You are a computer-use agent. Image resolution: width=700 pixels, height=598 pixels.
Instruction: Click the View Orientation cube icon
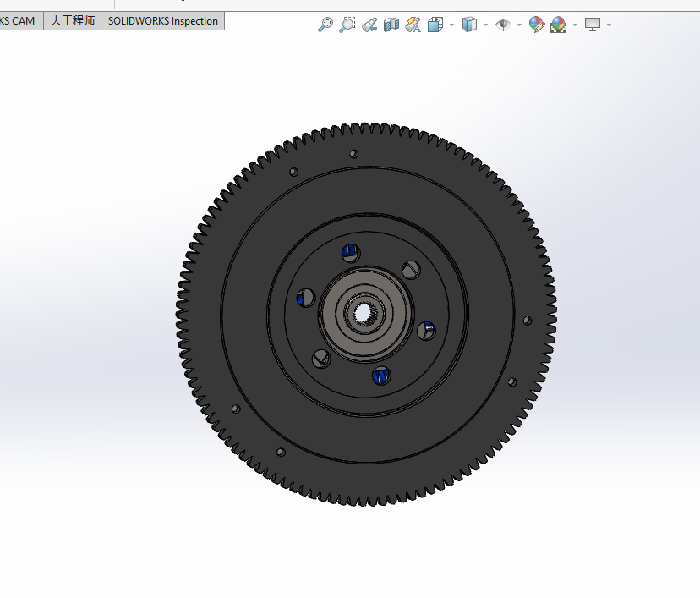[x=435, y=25]
